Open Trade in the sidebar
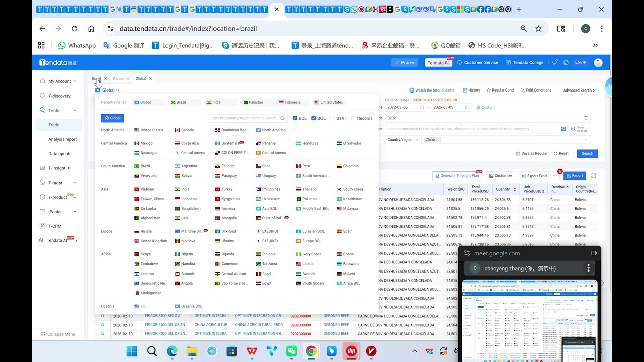The width and height of the screenshot is (644, 362). pos(54,125)
